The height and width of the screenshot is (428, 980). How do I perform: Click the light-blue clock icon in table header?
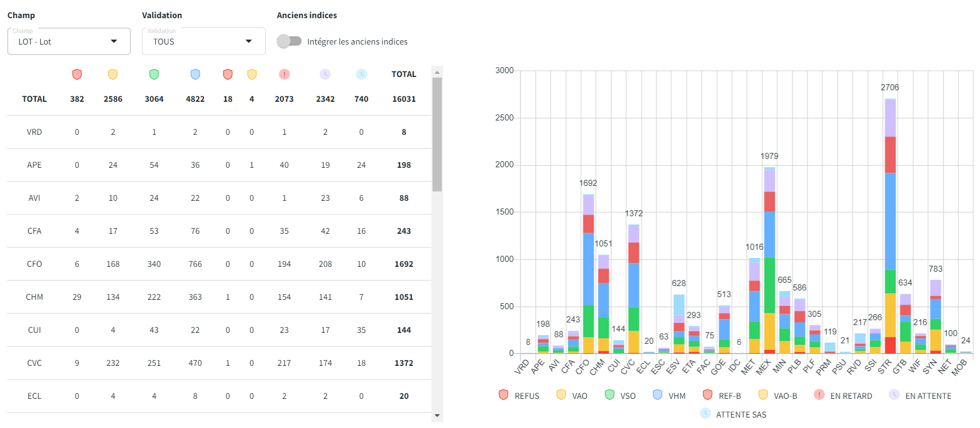[x=361, y=74]
